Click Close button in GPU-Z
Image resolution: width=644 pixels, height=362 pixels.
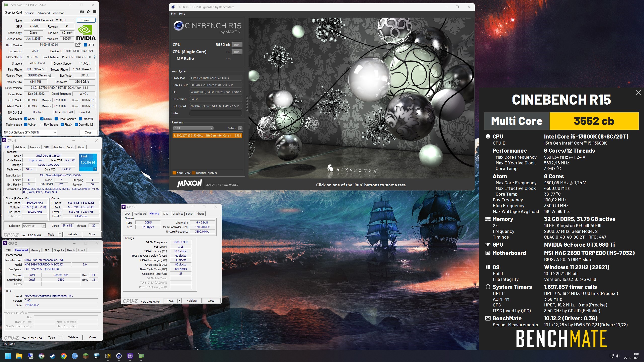(88, 132)
